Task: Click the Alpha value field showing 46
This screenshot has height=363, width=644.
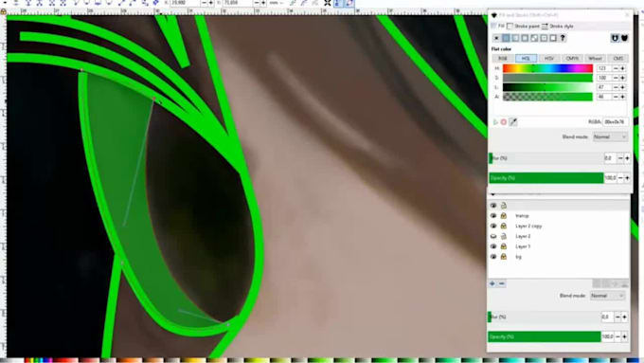Action: 604,97
